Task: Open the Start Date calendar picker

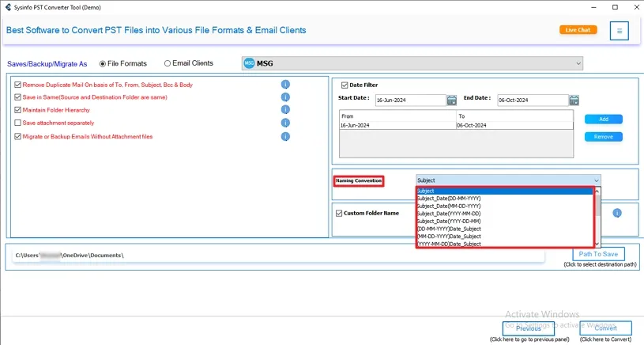Action: pyautogui.click(x=452, y=100)
